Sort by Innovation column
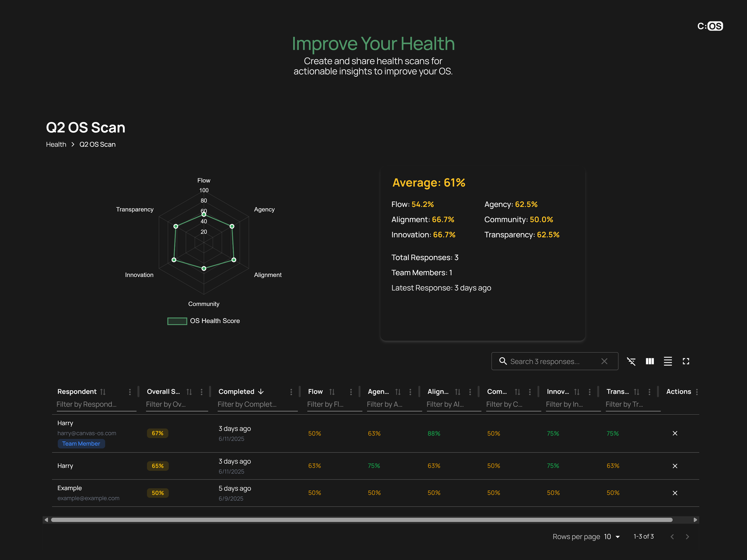 (x=577, y=392)
